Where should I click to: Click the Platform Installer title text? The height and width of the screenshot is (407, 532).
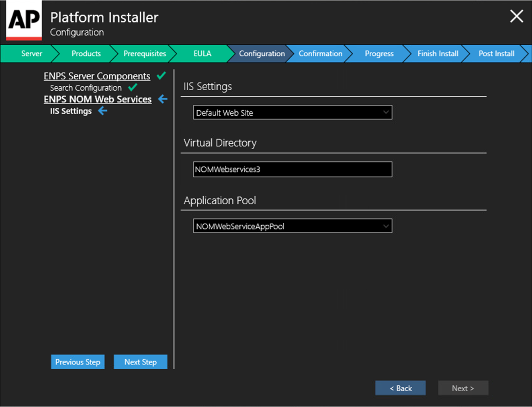point(104,17)
